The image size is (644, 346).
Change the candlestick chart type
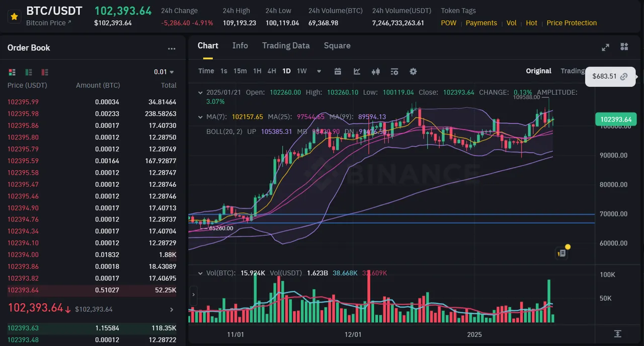375,72
